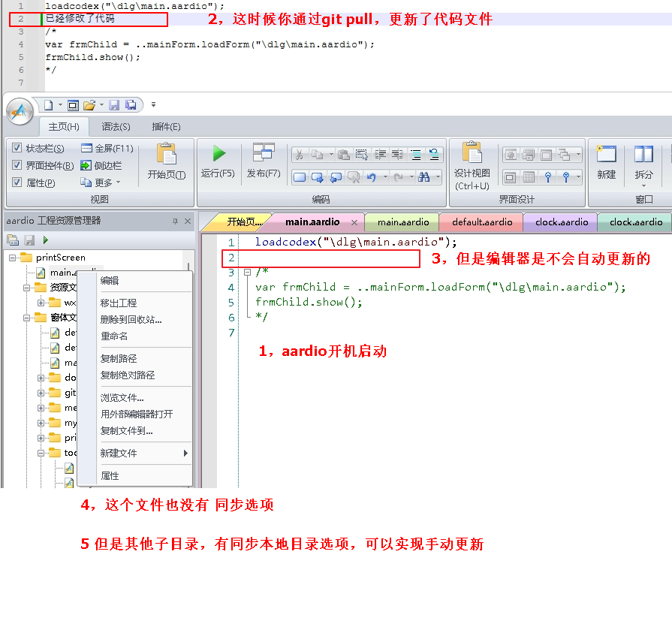
Task: Switch to the default.aardio tab
Action: [482, 222]
